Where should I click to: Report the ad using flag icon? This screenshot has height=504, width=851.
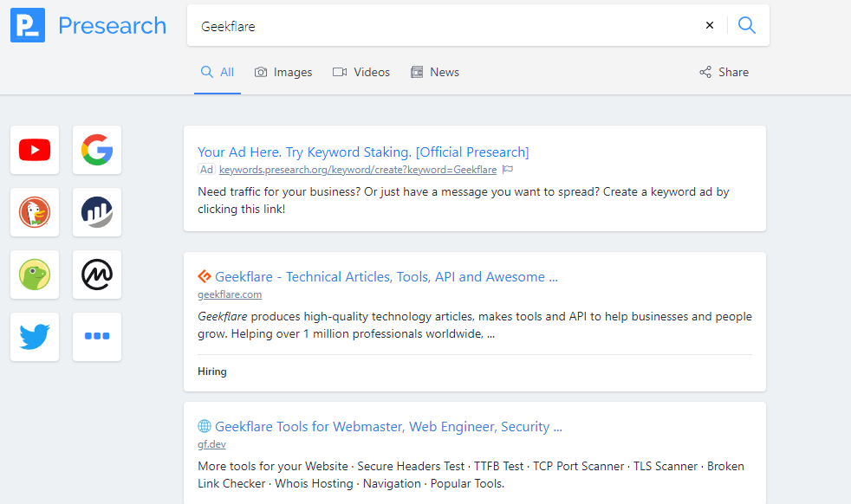tap(508, 170)
